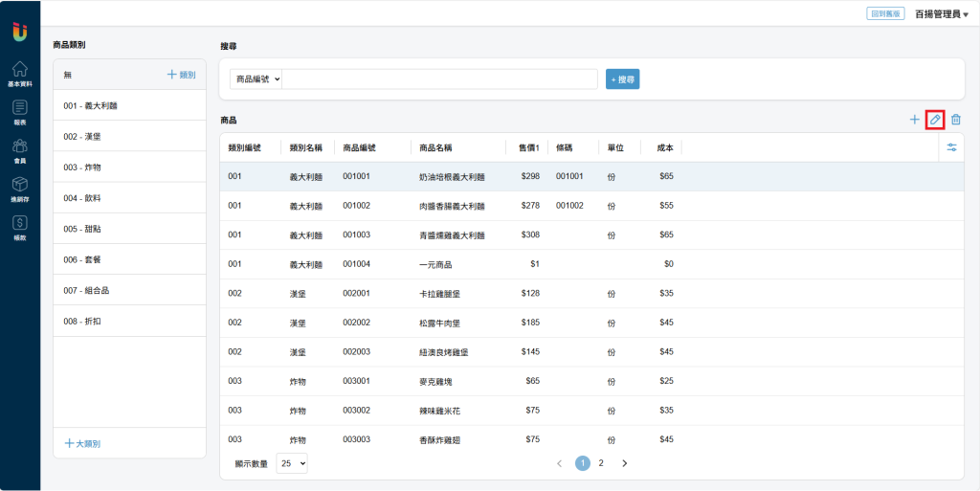Click price $185

pyautogui.click(x=530, y=323)
